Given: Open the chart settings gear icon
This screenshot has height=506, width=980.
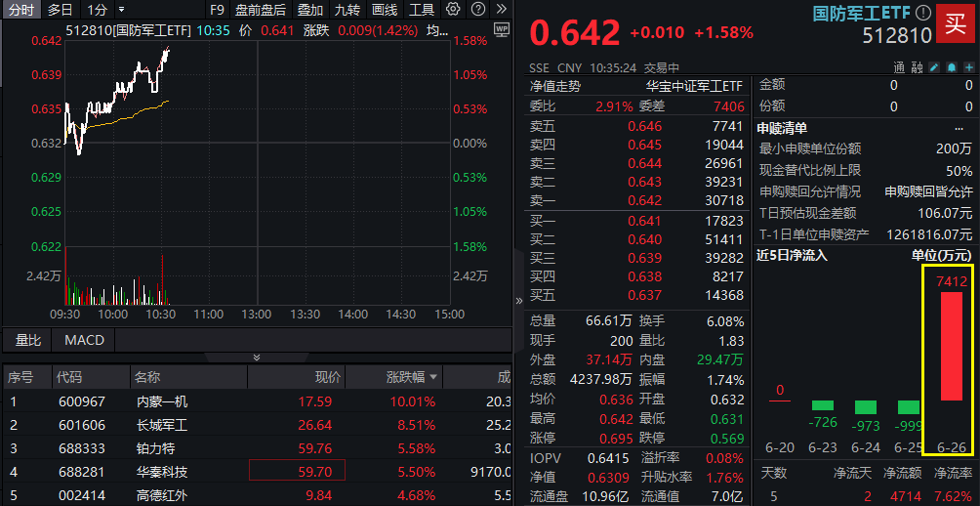Looking at the screenshot, I should point(453,10).
